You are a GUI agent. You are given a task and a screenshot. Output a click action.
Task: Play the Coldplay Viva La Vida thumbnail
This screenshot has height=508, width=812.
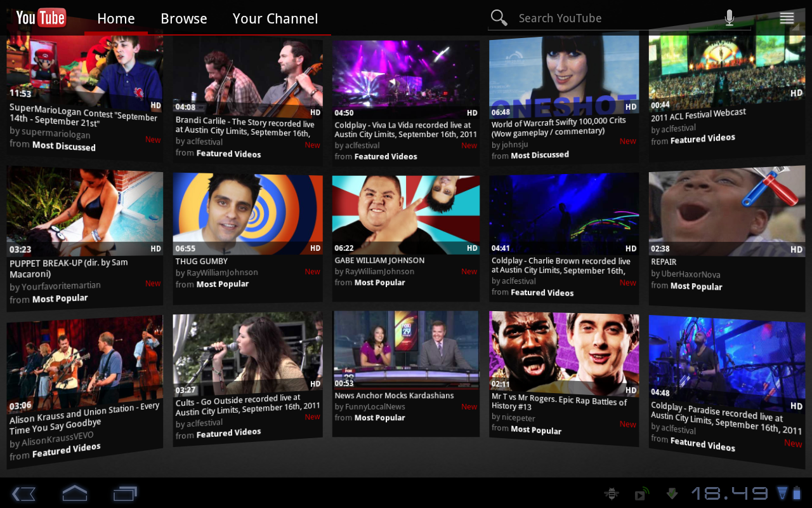(x=406, y=79)
